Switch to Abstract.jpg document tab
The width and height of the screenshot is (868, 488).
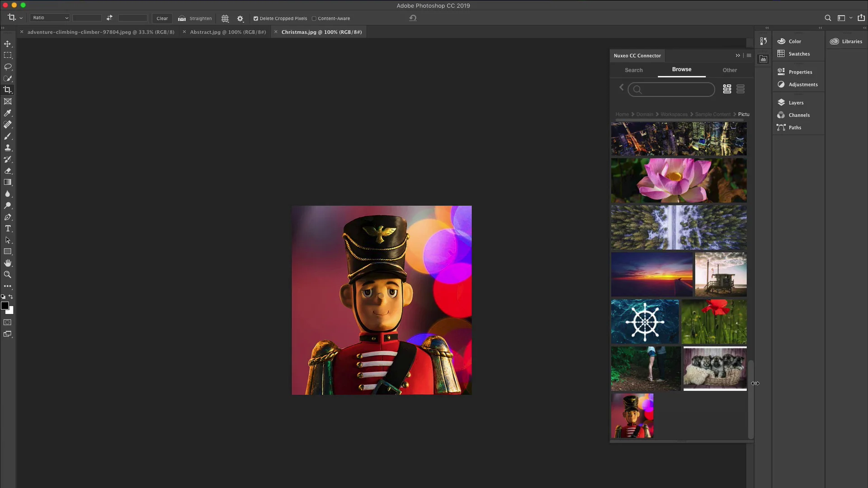(228, 32)
